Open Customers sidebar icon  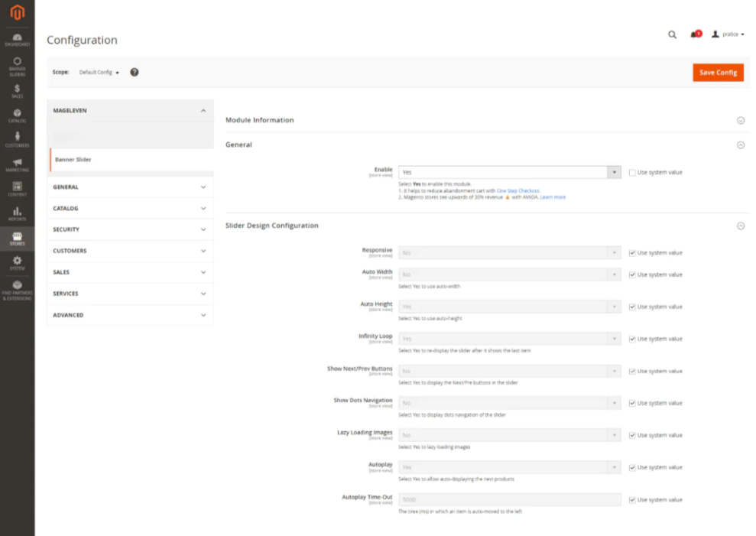pos(17,140)
